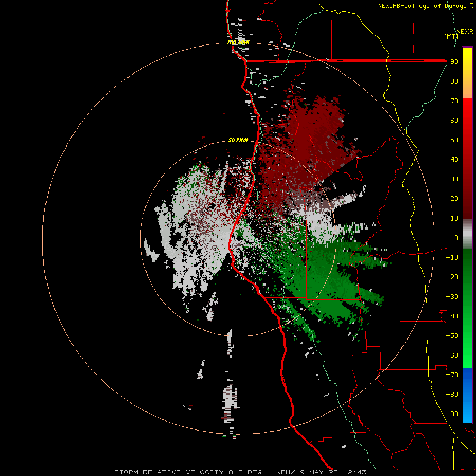Viewport: 476px width, 476px height.
Task: Select the 0 scale value
Action: (x=456, y=238)
